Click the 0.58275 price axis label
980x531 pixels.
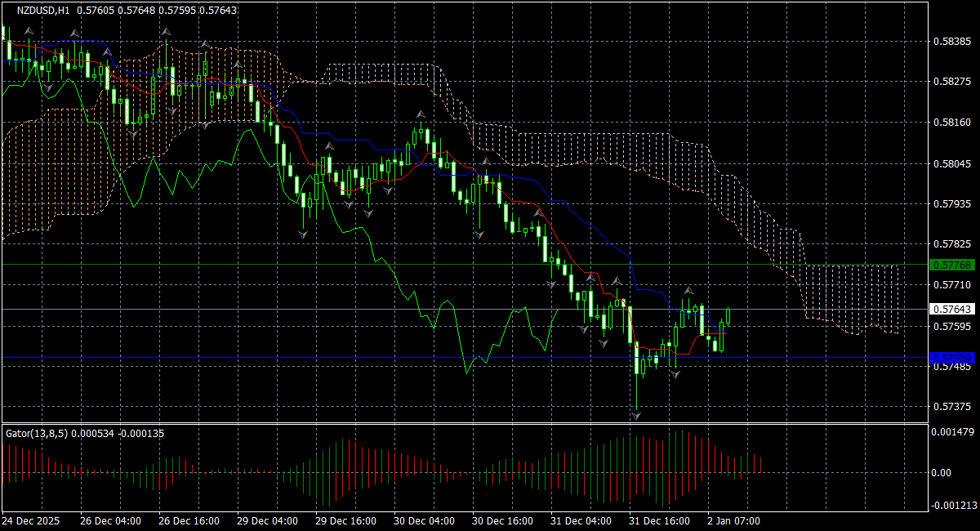[951, 82]
